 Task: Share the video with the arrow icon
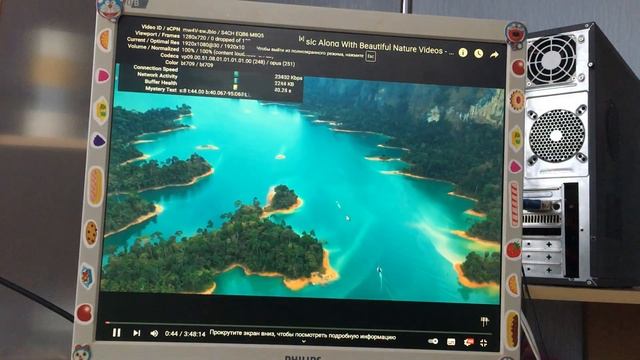(x=494, y=54)
